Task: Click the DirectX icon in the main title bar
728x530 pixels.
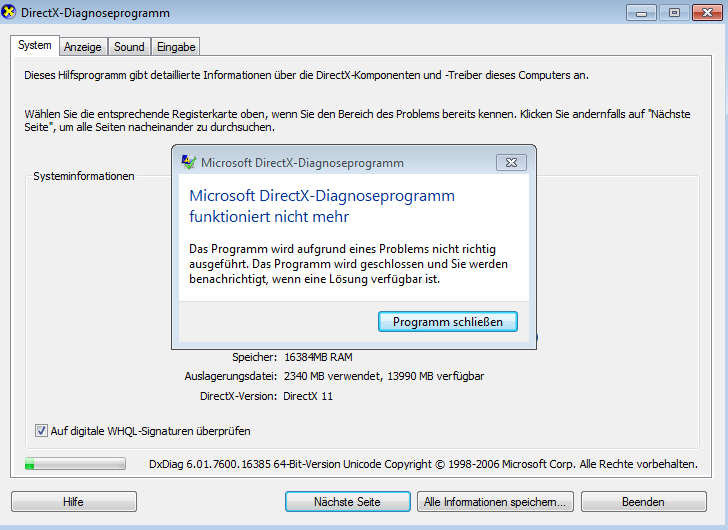Action: (x=9, y=12)
